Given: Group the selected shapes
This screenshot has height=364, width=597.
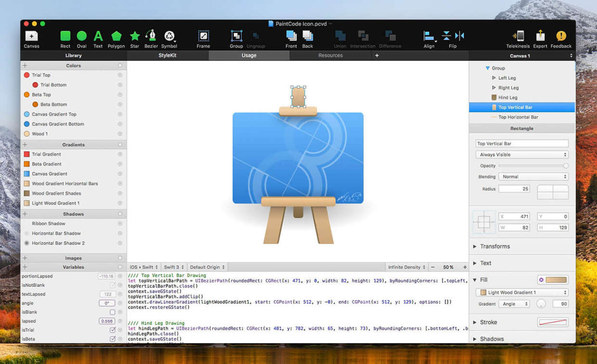Looking at the screenshot, I should [x=236, y=39].
